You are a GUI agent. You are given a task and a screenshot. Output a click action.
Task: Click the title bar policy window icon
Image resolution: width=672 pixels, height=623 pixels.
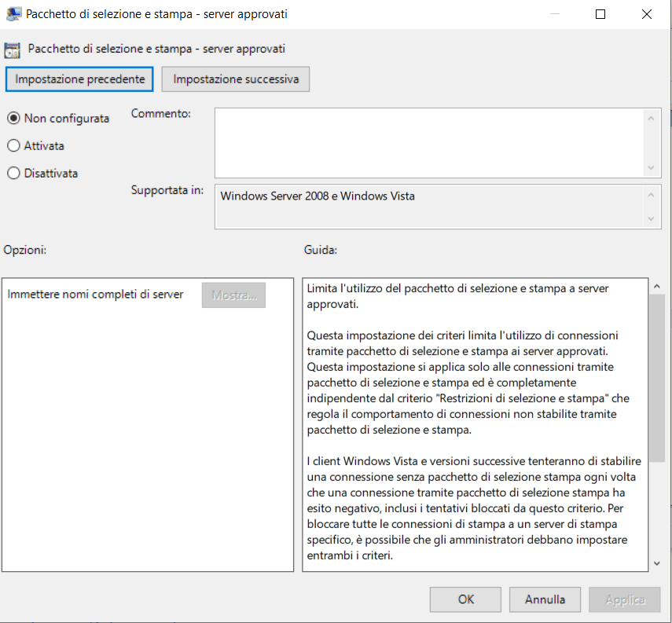pyautogui.click(x=13, y=13)
